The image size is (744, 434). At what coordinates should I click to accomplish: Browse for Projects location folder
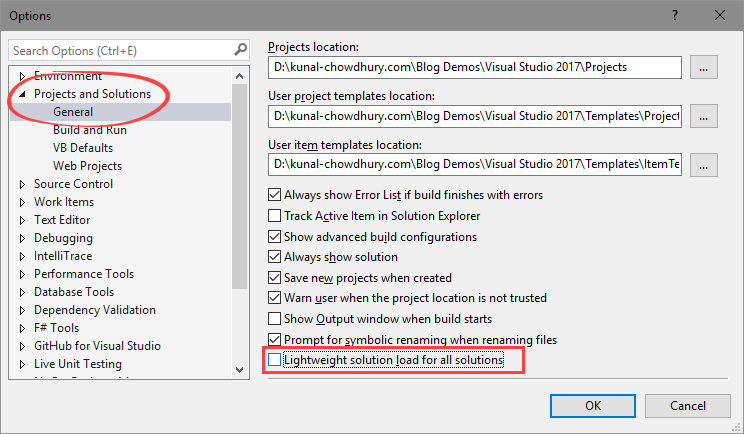[x=704, y=67]
